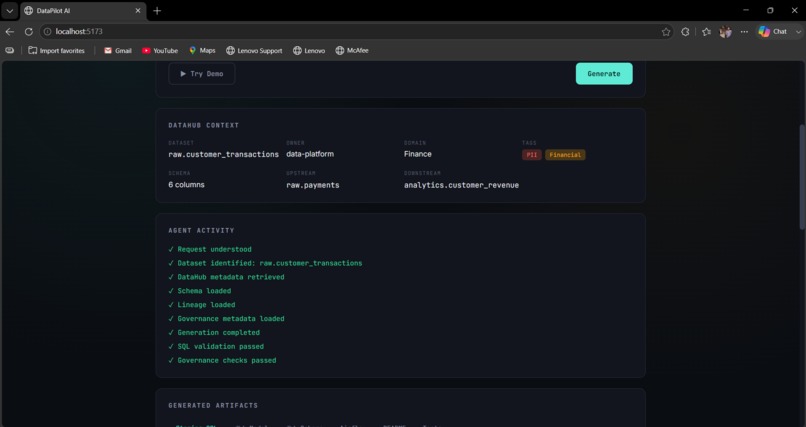Click the schema value 6 columns

point(186,184)
